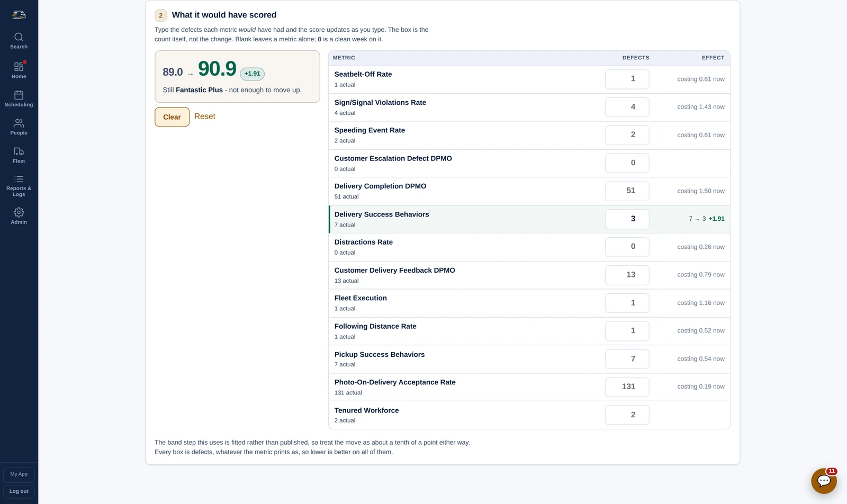Edit the Tenured Workforce defects field
847x504 pixels.
point(627,415)
